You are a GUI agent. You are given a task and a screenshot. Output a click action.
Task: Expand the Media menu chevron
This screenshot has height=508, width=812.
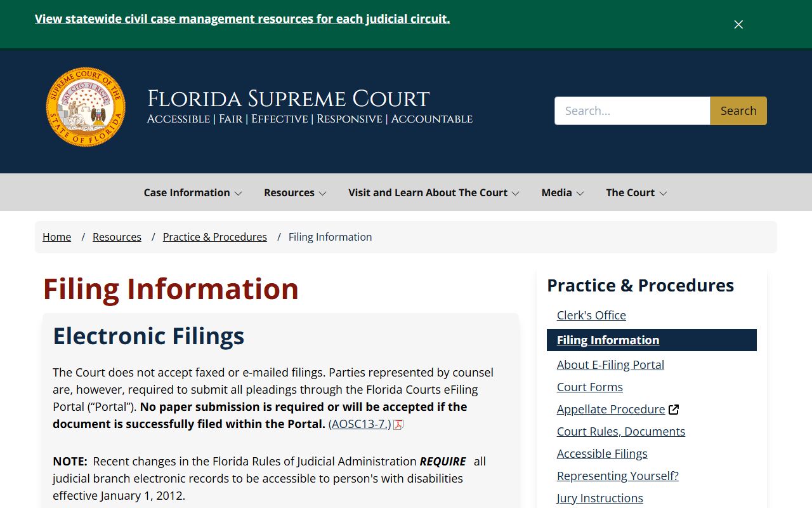pyautogui.click(x=580, y=193)
